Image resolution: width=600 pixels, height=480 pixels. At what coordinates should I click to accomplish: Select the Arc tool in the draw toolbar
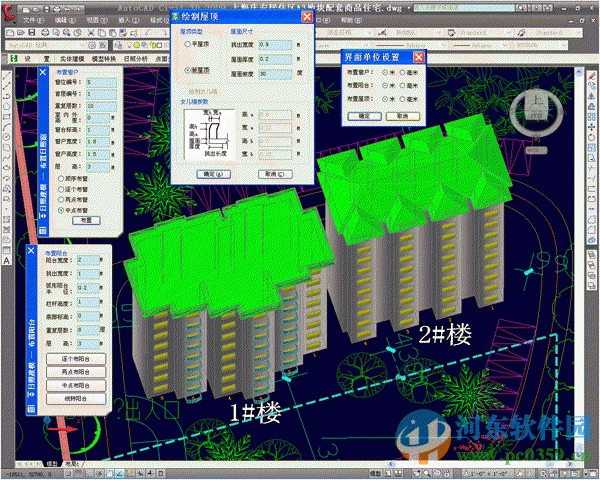click(7, 127)
